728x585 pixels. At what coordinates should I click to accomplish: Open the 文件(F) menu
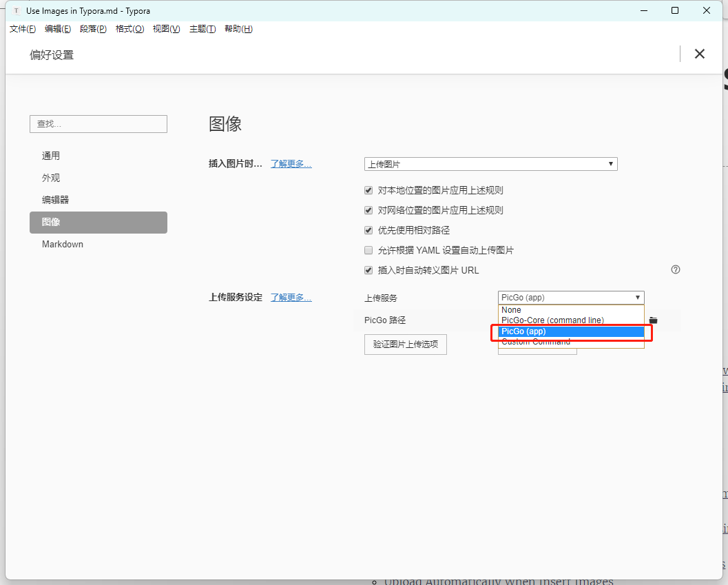(23, 29)
